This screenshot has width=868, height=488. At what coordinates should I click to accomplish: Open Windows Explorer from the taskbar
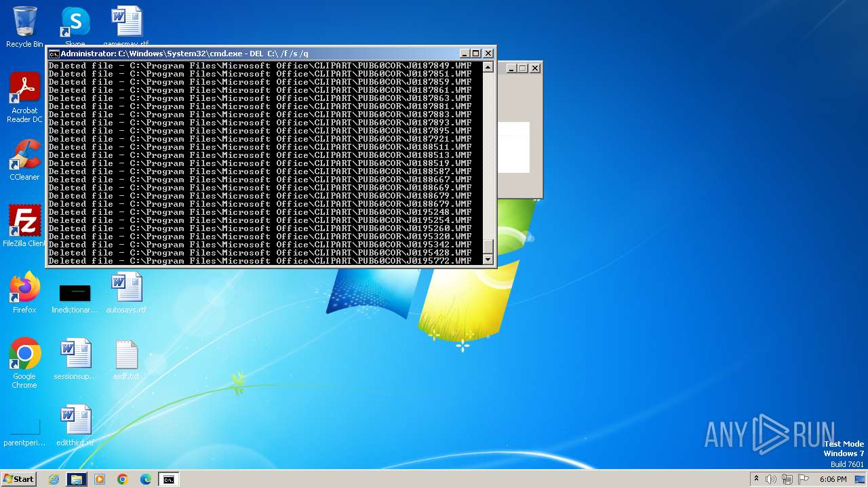click(77, 479)
